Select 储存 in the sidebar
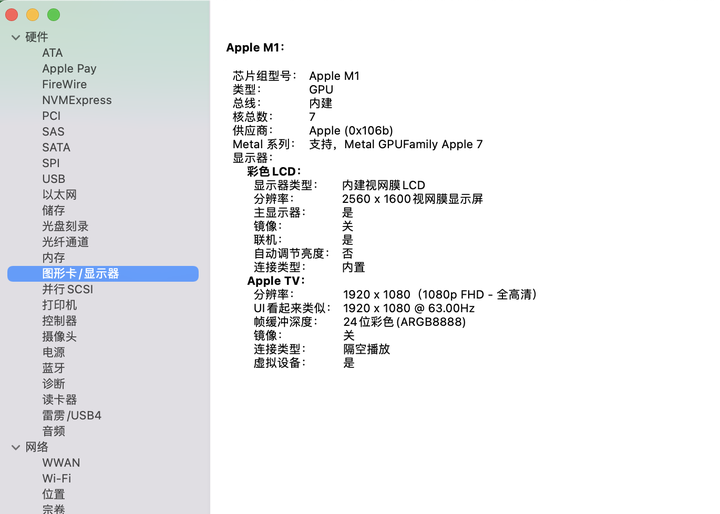Image resolution: width=720 pixels, height=514 pixels. 54,210
